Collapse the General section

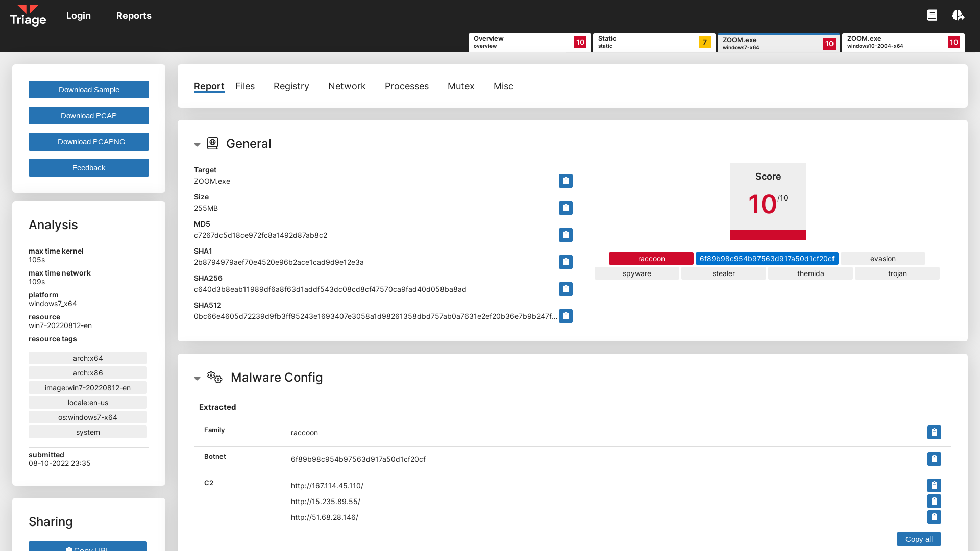[x=197, y=144]
